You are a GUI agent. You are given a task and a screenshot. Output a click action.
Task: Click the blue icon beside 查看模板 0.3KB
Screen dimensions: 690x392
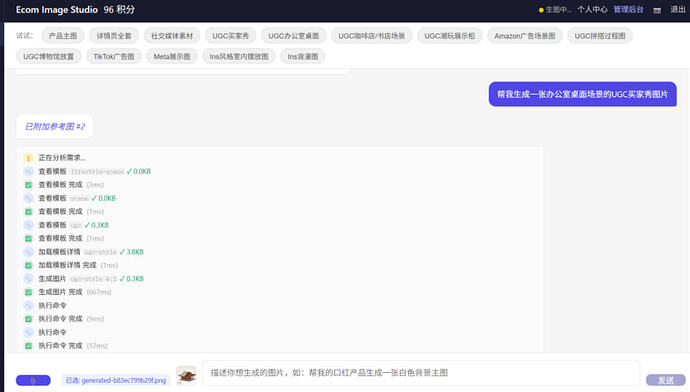tap(29, 225)
